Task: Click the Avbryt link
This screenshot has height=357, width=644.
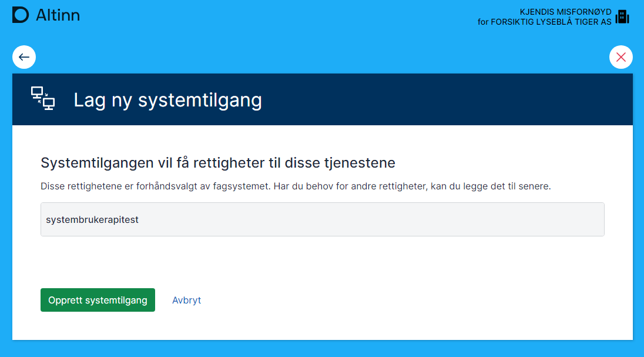Action: tap(186, 300)
